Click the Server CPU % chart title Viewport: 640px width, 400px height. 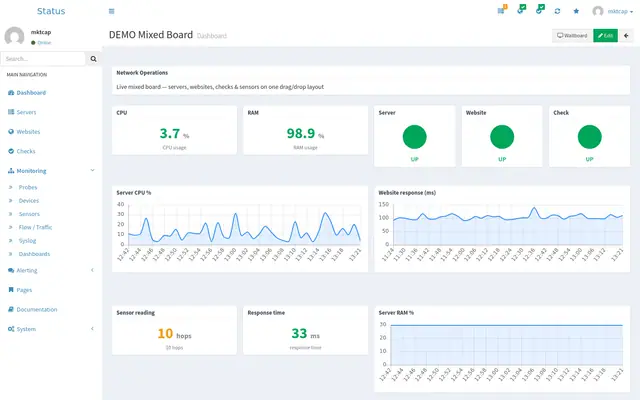pos(134,193)
